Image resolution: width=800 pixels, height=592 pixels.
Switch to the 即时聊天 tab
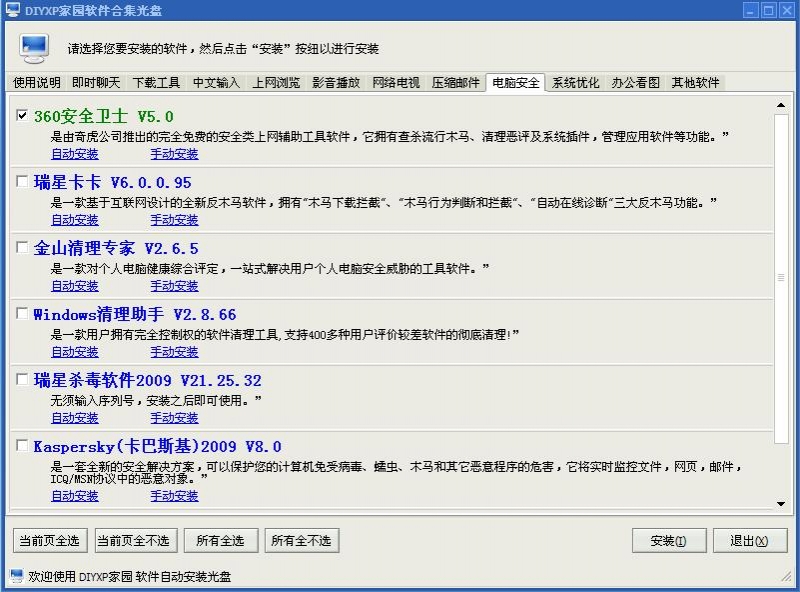96,82
